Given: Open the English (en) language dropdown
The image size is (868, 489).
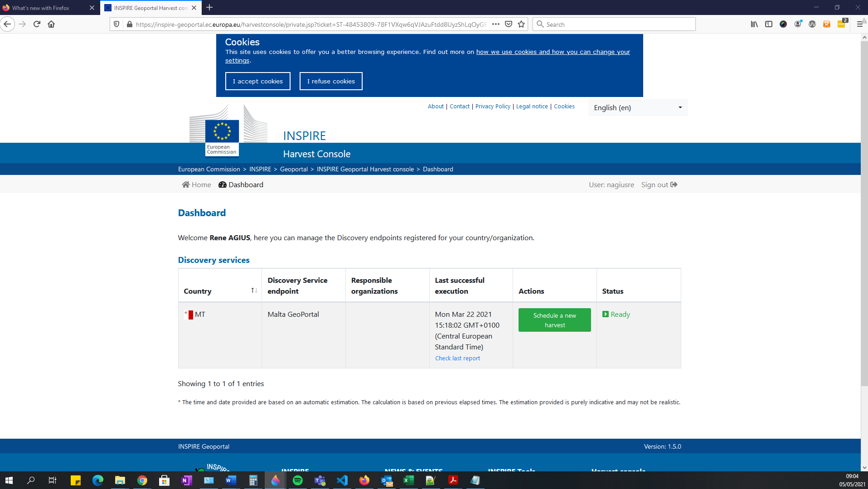Looking at the screenshot, I should (x=637, y=107).
